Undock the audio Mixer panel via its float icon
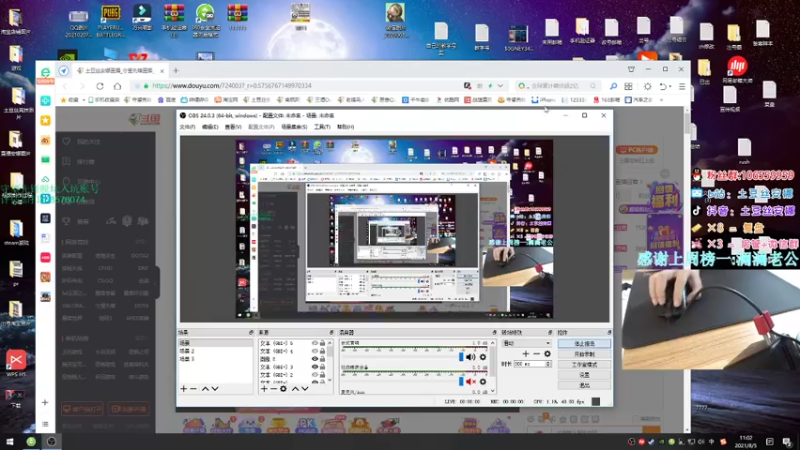The width and height of the screenshot is (800, 450). click(x=494, y=333)
